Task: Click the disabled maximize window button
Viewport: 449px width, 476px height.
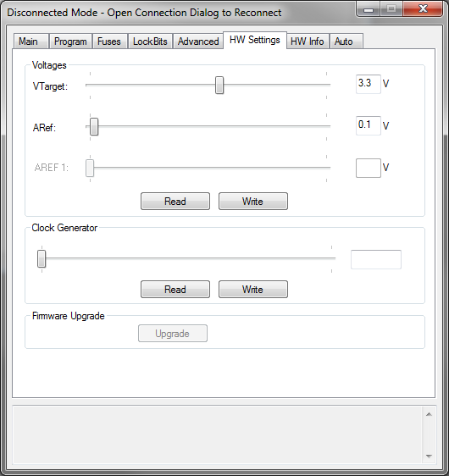Action: tap(391, 9)
